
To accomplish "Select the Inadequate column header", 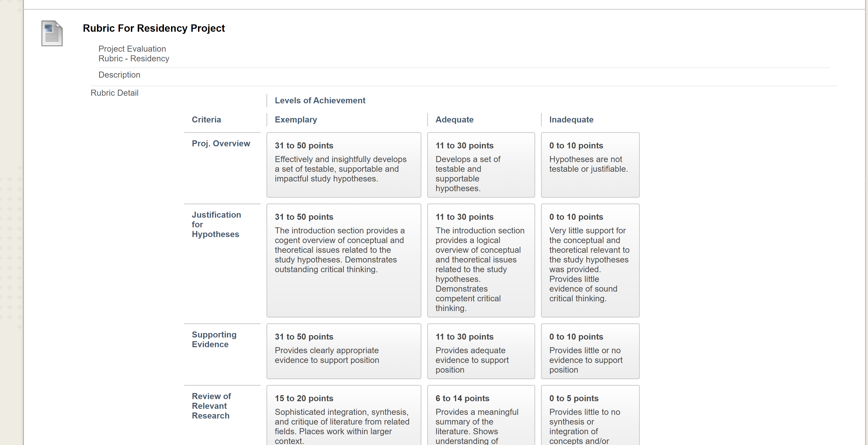I will [x=571, y=120].
